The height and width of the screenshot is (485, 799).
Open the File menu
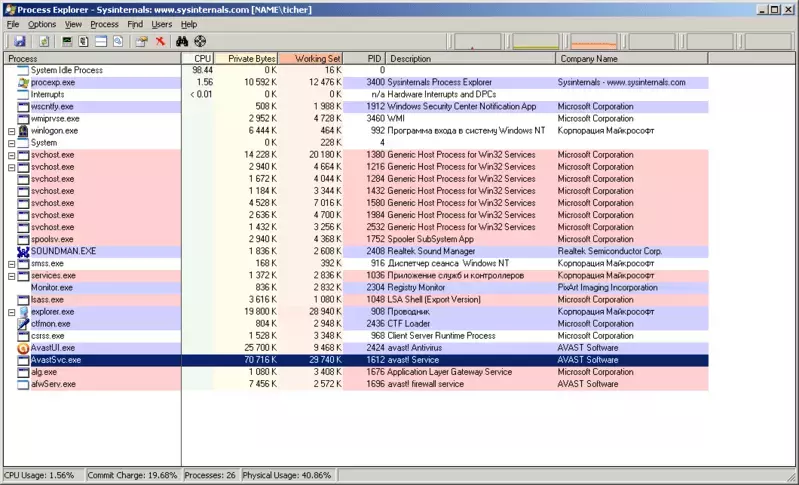tap(13, 24)
